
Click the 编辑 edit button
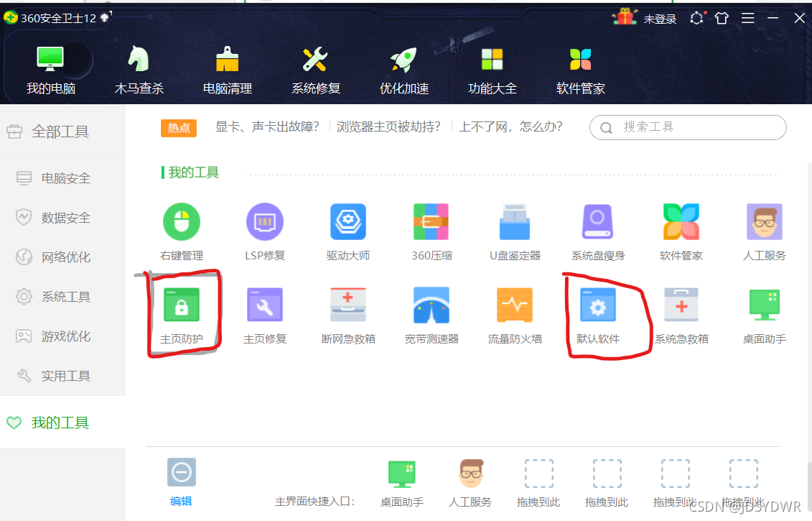(x=181, y=482)
